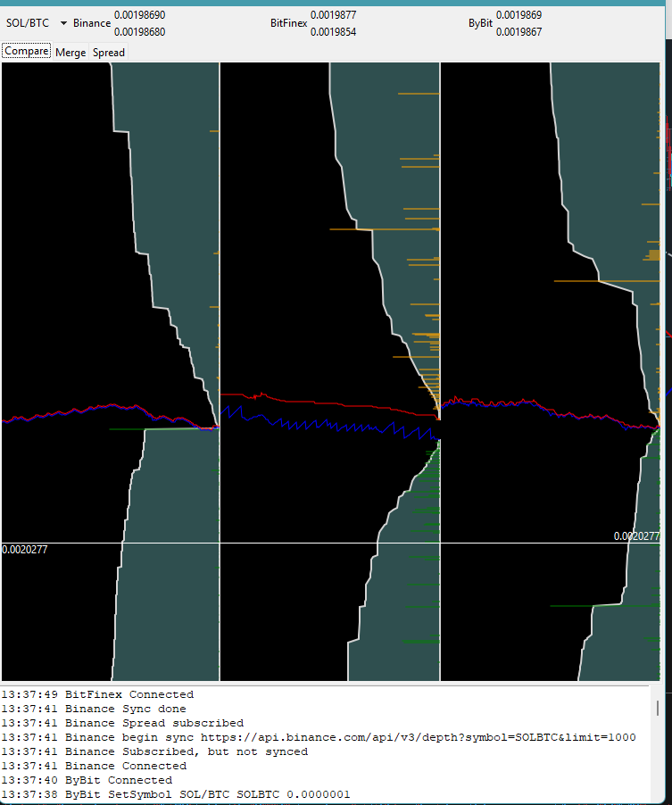This screenshot has height=805, width=672.
Task: Click Binance ask price 0.00198690
Action: pyautogui.click(x=139, y=15)
